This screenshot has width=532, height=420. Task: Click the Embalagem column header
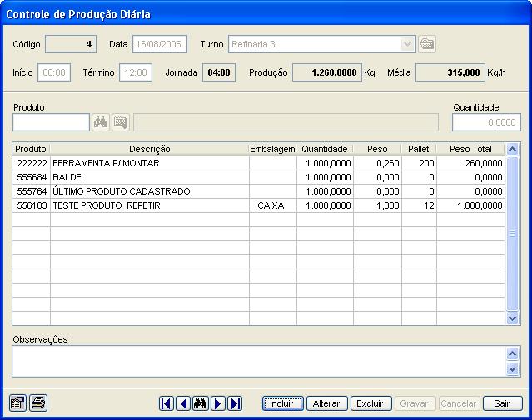click(273, 149)
